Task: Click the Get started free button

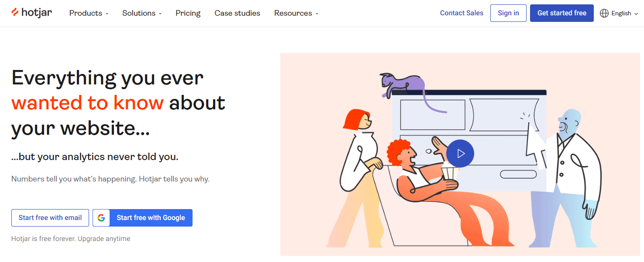Action: pyautogui.click(x=561, y=13)
